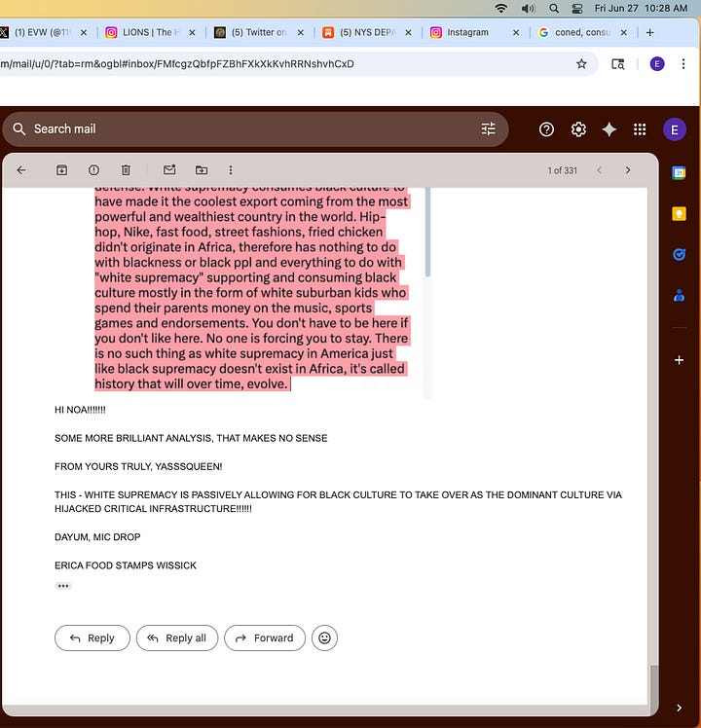Click the magnifier search icon in Gmail
This screenshot has height=728, width=701.
pos(19,129)
